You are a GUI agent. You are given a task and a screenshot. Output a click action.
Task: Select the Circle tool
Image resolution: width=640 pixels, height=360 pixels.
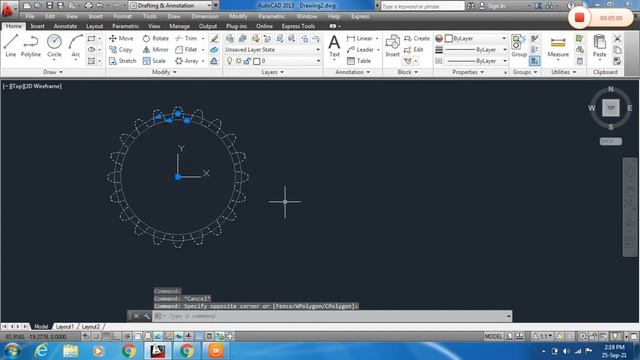click(x=54, y=45)
